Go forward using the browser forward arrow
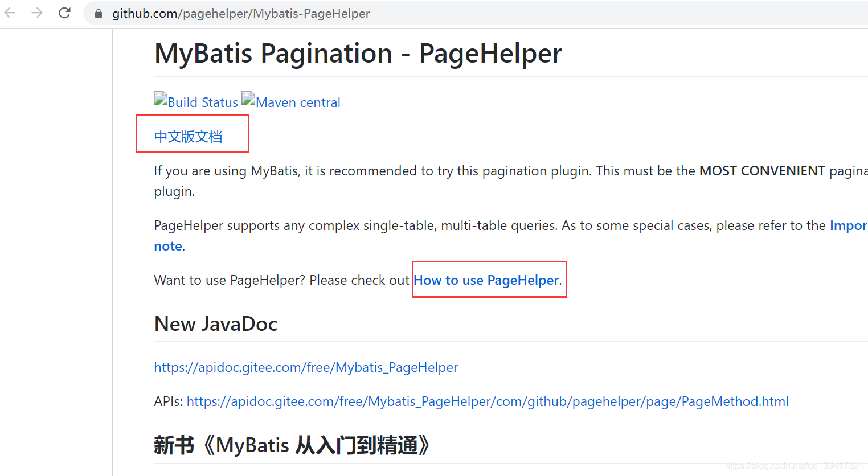The width and height of the screenshot is (868, 476). (37, 13)
